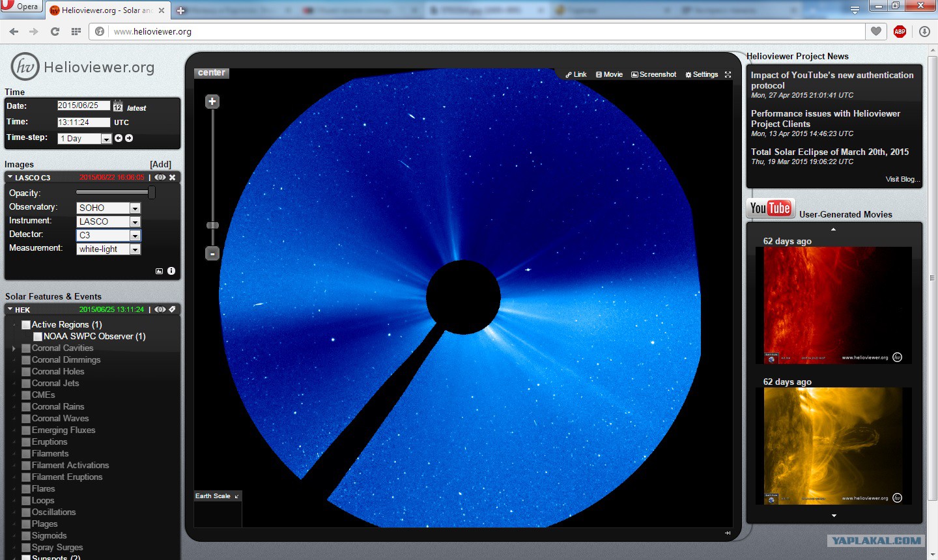Open Performance issues news article
Image resolution: width=938 pixels, height=560 pixels.
click(825, 119)
